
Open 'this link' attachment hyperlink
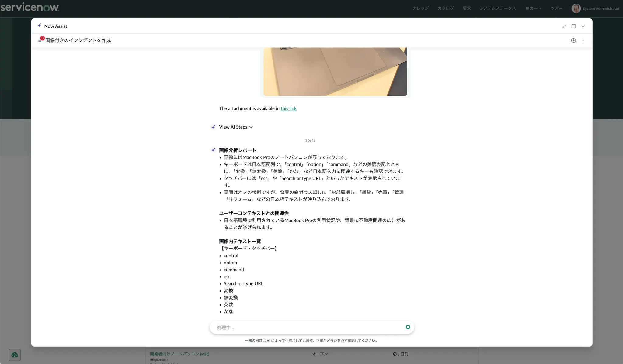pyautogui.click(x=288, y=108)
